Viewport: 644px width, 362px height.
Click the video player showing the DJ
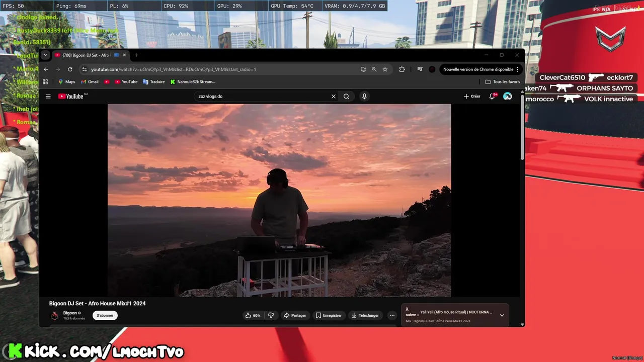279,200
